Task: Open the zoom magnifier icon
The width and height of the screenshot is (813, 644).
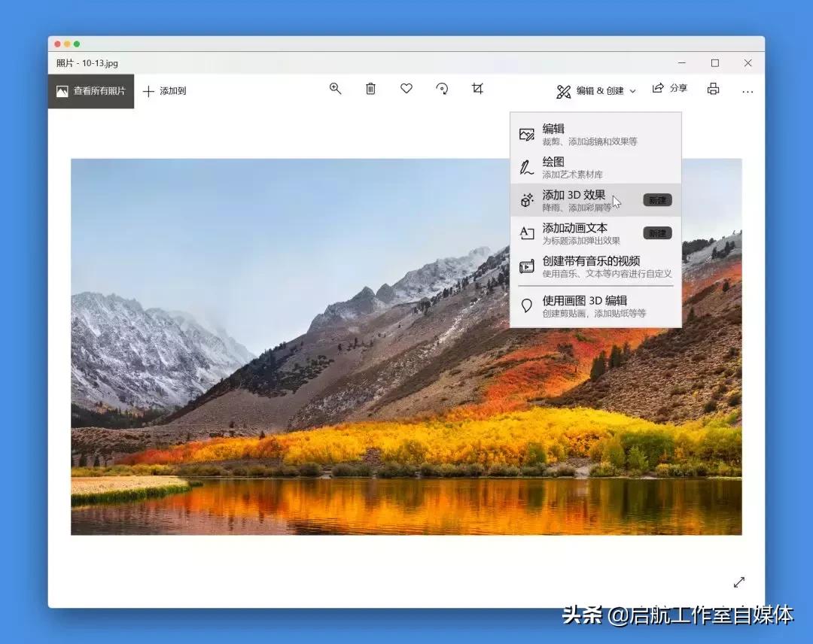Action: (x=334, y=88)
